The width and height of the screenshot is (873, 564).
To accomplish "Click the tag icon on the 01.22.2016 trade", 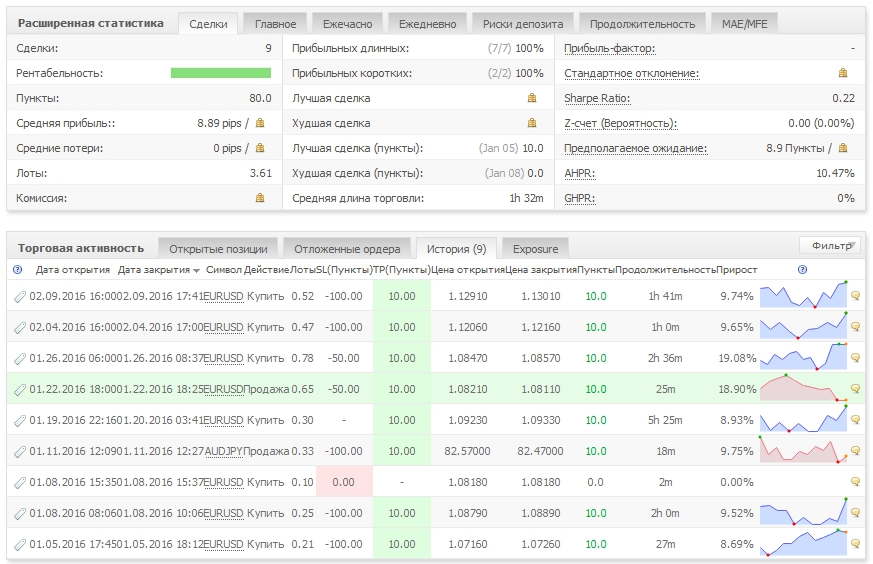I will [x=19, y=390].
